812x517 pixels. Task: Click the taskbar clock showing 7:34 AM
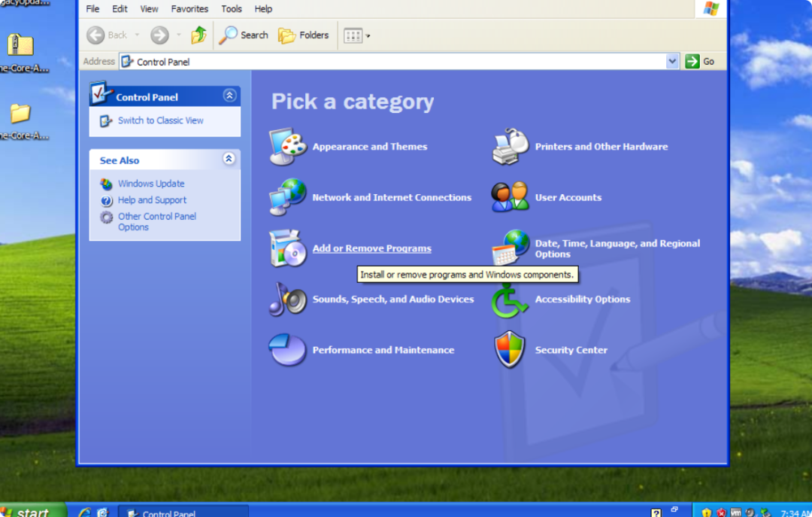pos(795,512)
